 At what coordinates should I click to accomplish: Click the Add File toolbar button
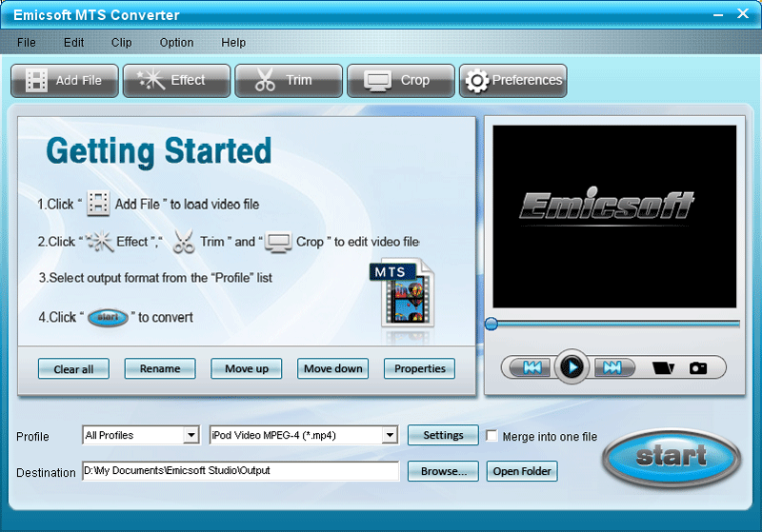coord(65,81)
